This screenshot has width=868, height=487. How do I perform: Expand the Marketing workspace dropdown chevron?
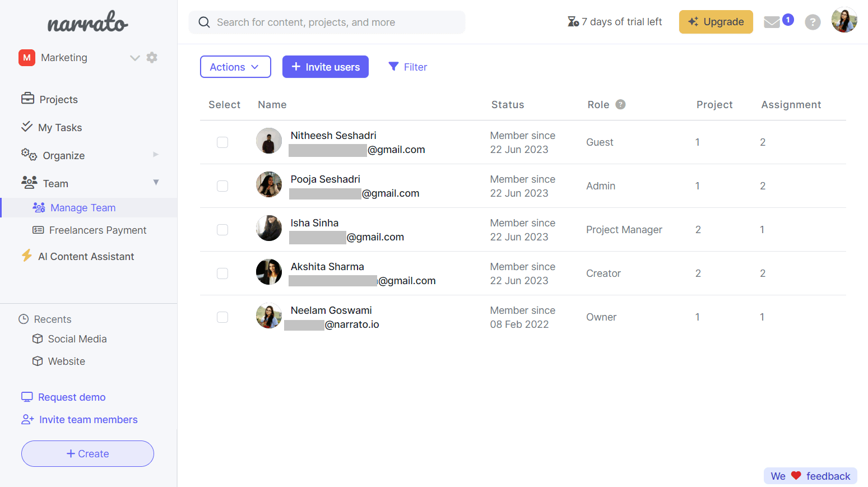[134, 58]
